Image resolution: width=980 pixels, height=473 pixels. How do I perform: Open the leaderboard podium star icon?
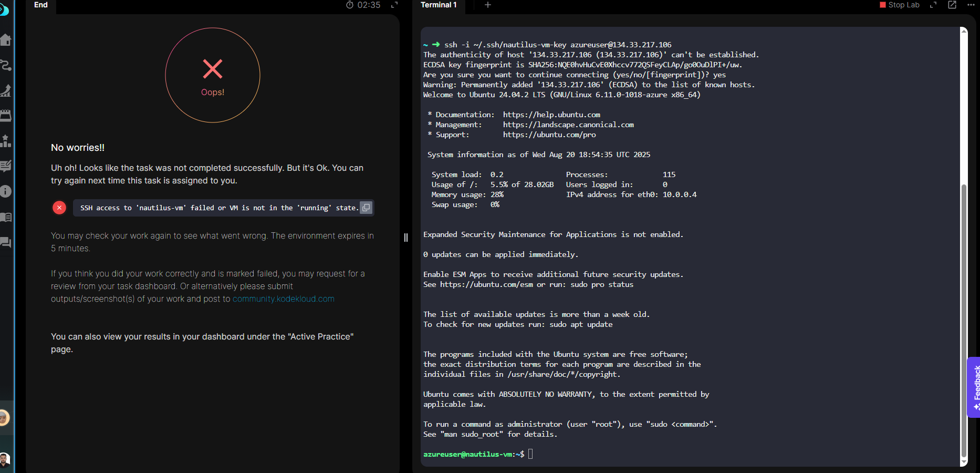pos(6,141)
